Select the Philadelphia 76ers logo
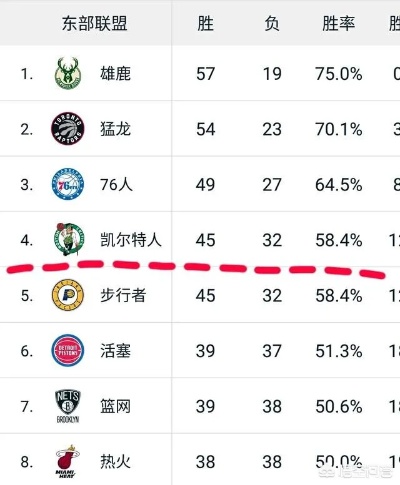 point(68,184)
